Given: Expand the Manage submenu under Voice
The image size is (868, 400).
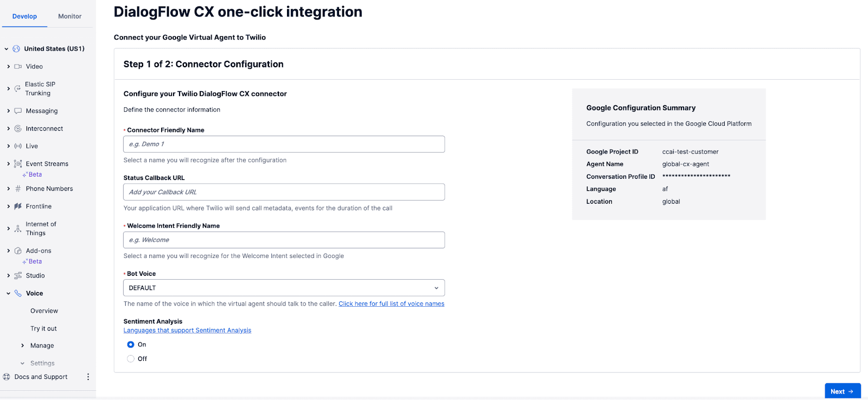Looking at the screenshot, I should coord(22,346).
